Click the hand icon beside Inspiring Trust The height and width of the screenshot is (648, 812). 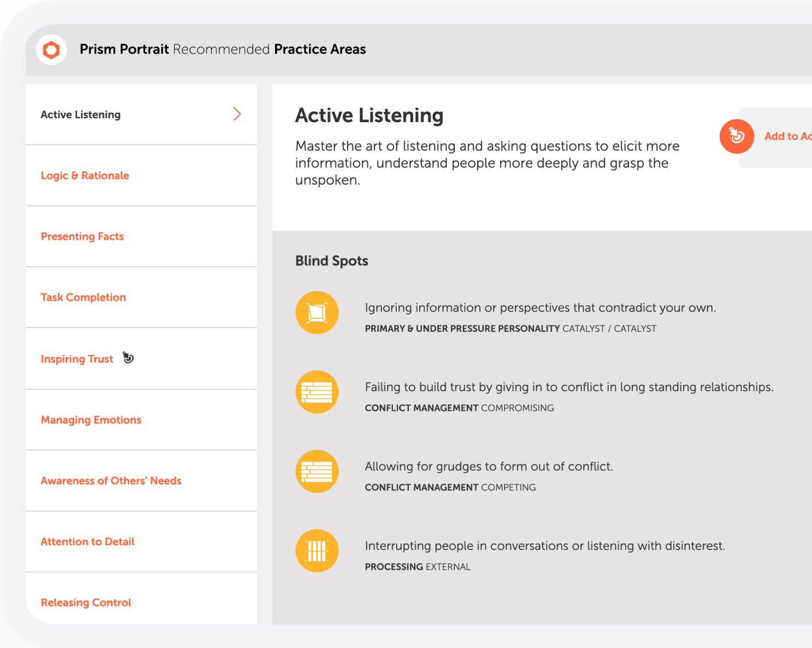[x=128, y=358]
